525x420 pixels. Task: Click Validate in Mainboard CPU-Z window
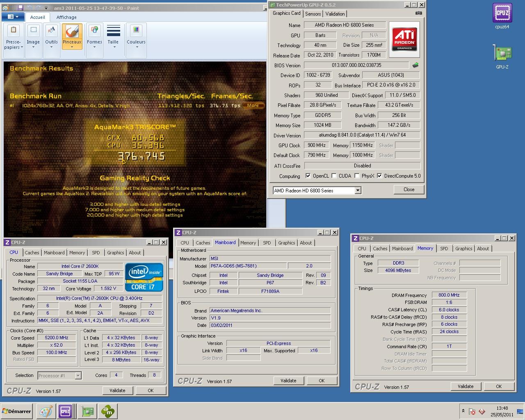pyautogui.click(x=288, y=381)
